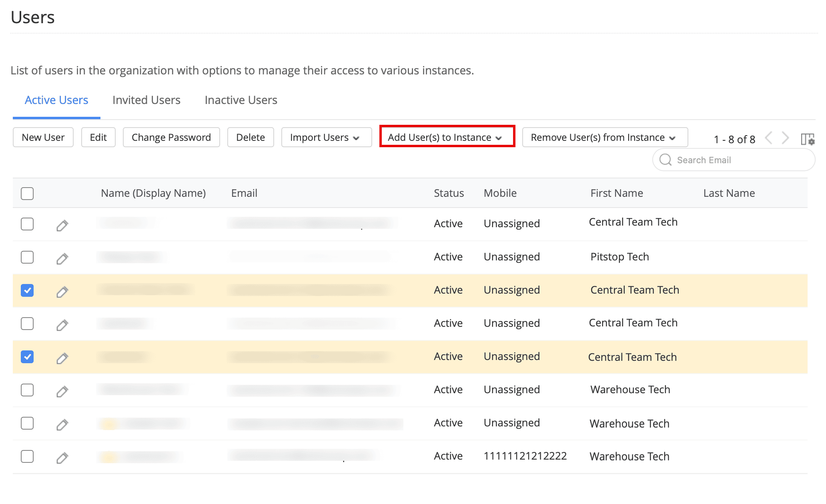Click the pencil edit icon in the topmost user row
This screenshot has width=826, height=504.
pos(62,225)
